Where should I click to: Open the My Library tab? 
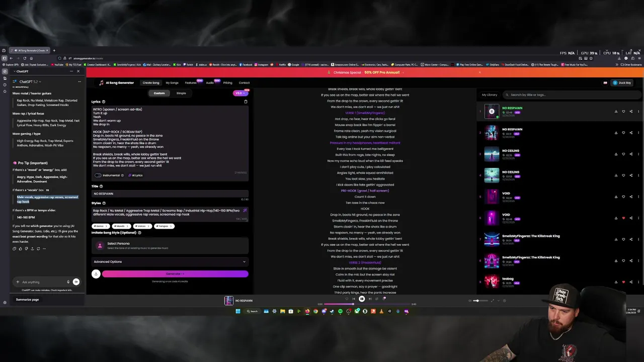point(490,95)
